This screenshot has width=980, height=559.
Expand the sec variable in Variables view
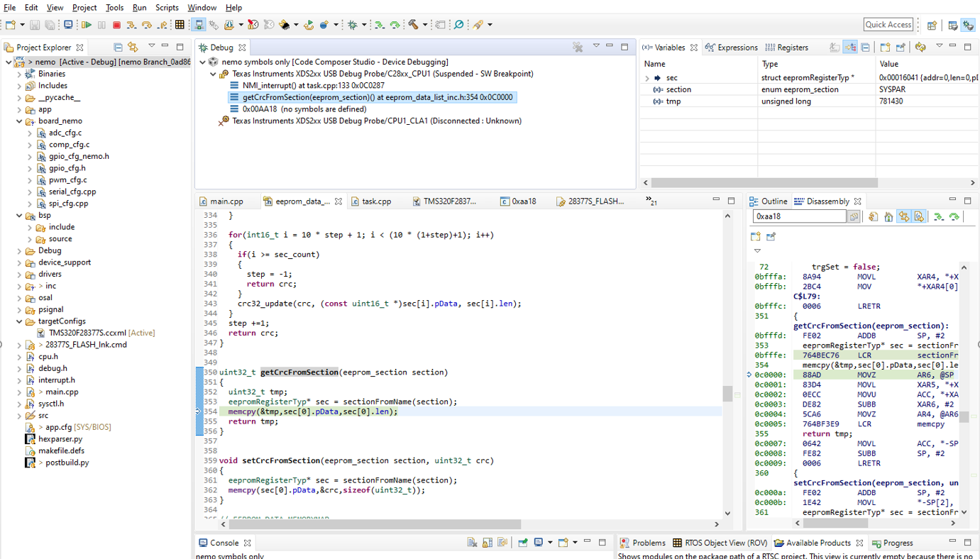point(646,78)
